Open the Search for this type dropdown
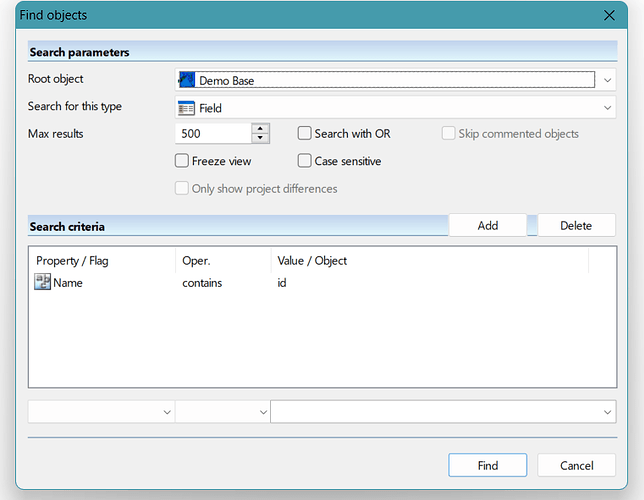644x500 pixels. (x=607, y=107)
